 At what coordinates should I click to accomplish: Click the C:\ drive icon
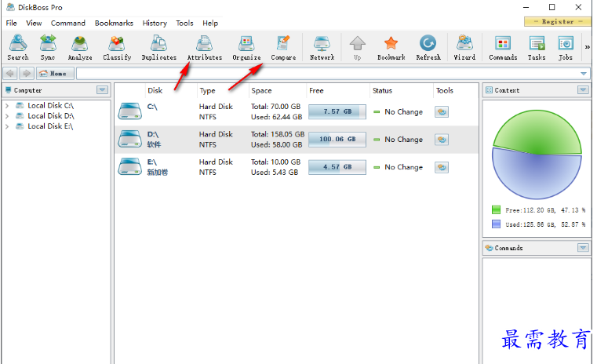129,111
